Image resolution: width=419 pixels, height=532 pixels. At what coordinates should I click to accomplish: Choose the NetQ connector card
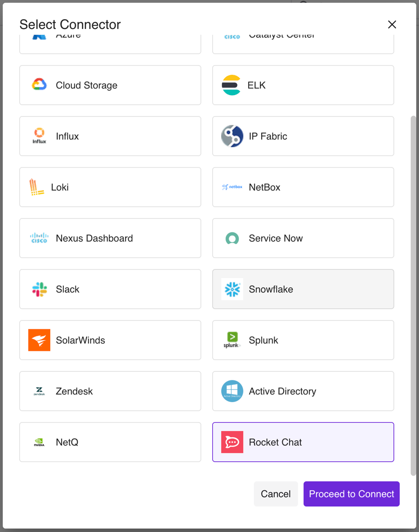pyautogui.click(x=110, y=442)
